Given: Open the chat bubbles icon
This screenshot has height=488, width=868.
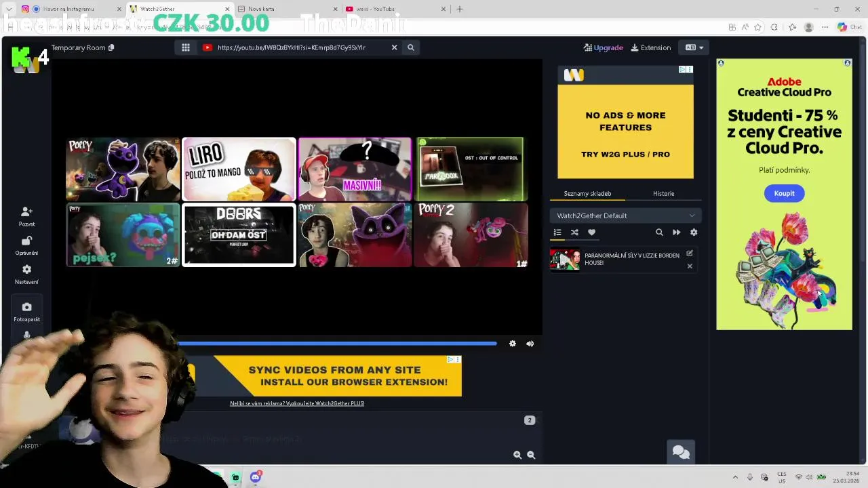Looking at the screenshot, I should click(681, 453).
